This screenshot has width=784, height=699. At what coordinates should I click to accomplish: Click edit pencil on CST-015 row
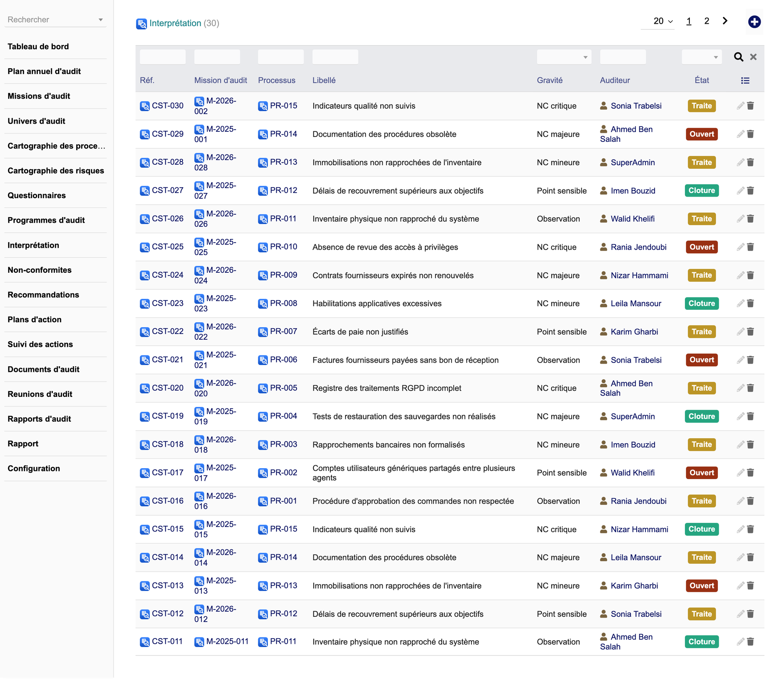(740, 529)
